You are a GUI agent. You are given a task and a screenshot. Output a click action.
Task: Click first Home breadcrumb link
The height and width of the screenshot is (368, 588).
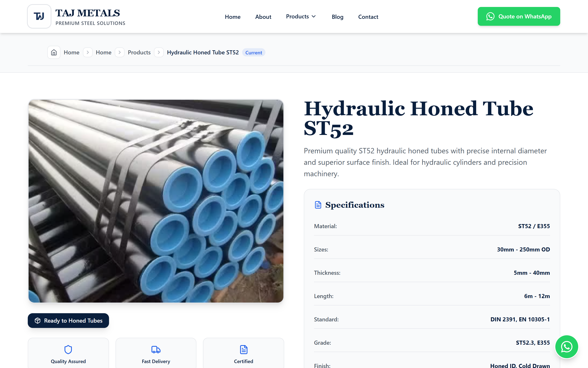point(71,53)
